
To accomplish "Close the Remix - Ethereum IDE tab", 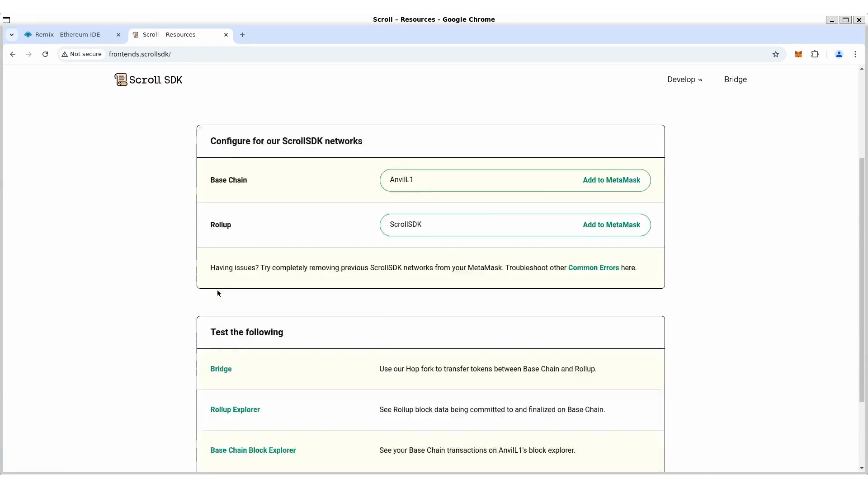I will pyautogui.click(x=118, y=35).
